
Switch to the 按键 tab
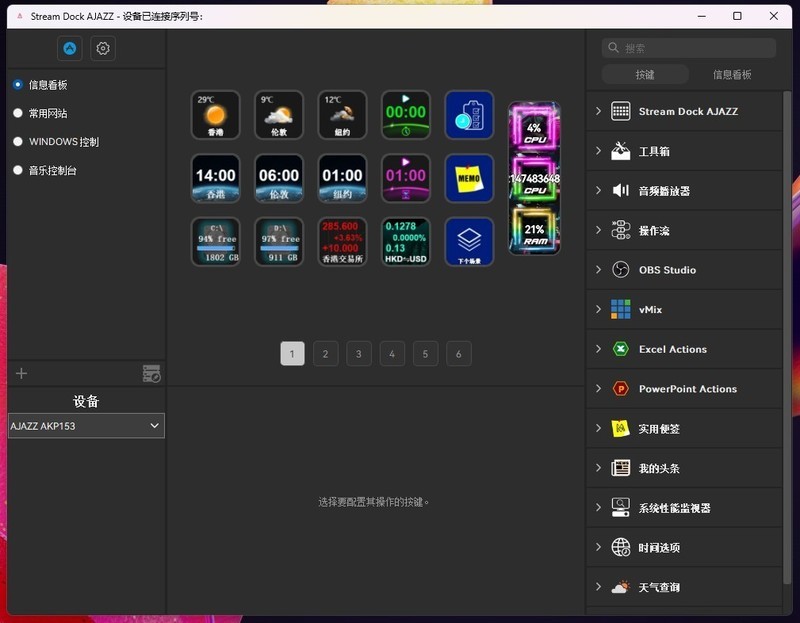[x=645, y=75]
